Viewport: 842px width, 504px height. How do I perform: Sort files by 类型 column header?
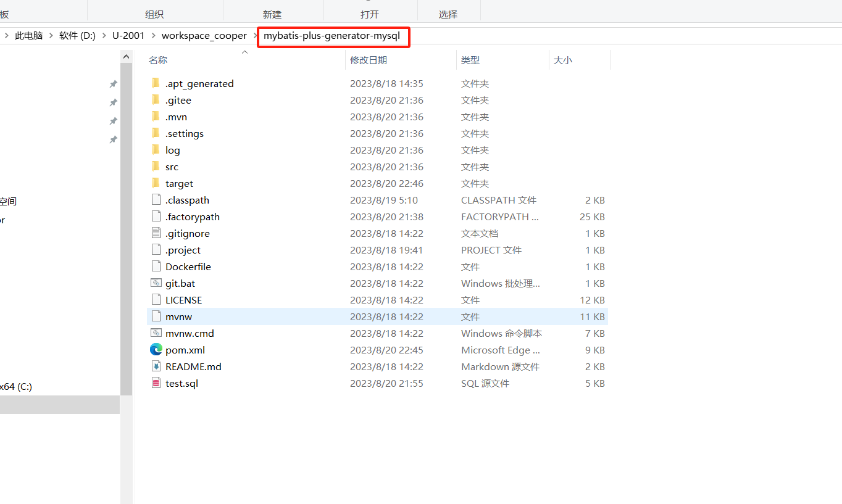(x=470, y=60)
